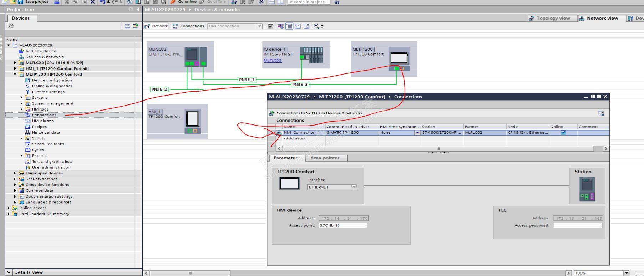Click the zoom magnifier icon in network toolbar
644x276 pixels.
pos(316,26)
